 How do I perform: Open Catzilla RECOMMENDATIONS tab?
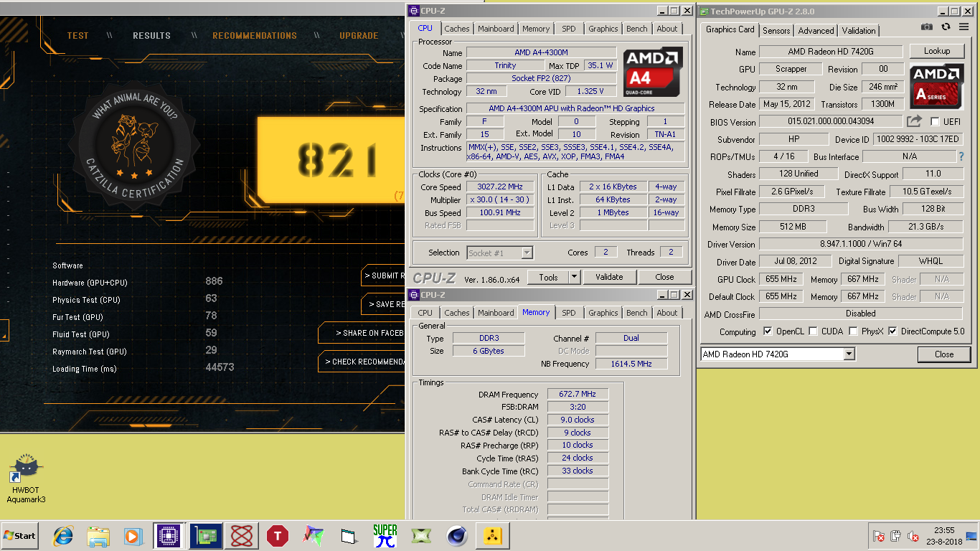coord(255,35)
